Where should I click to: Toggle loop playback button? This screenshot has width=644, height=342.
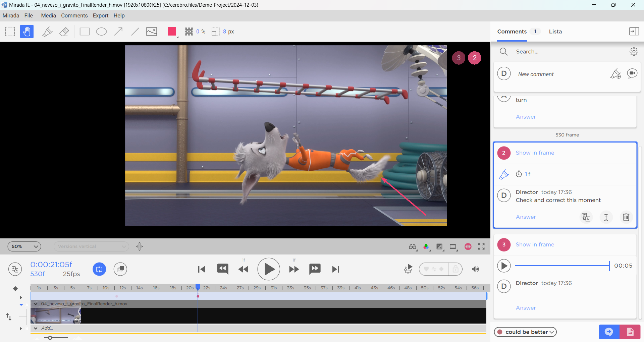(x=99, y=269)
